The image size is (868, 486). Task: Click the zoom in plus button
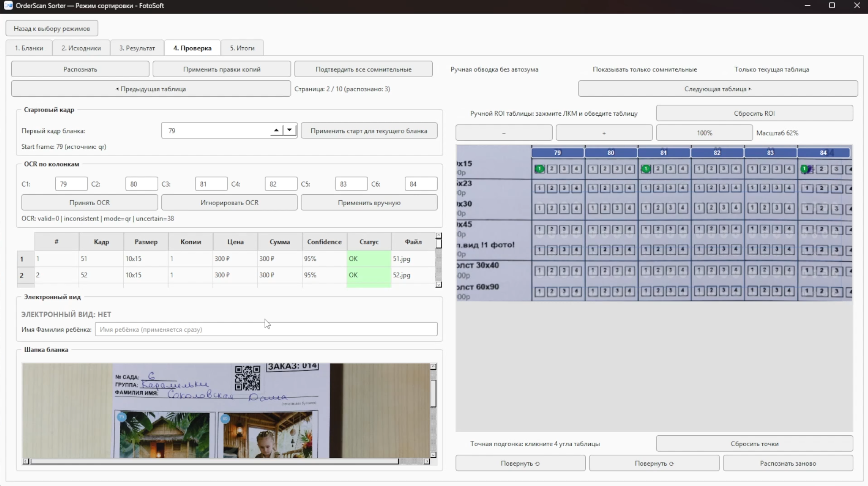(604, 133)
